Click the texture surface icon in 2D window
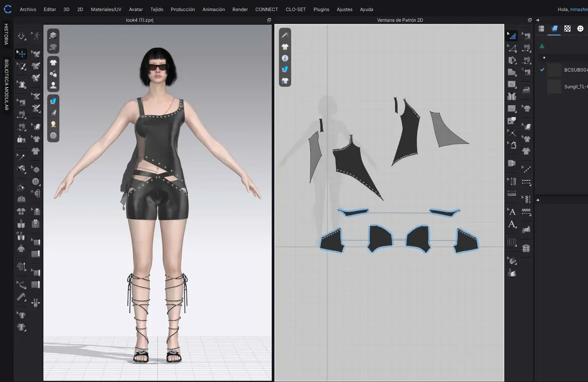The image size is (588, 382). click(285, 69)
